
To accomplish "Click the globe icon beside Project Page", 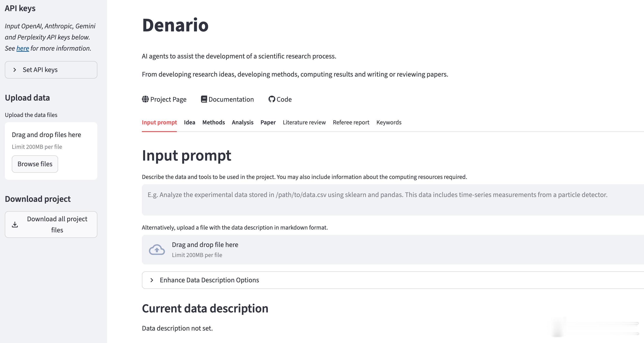I will point(145,99).
